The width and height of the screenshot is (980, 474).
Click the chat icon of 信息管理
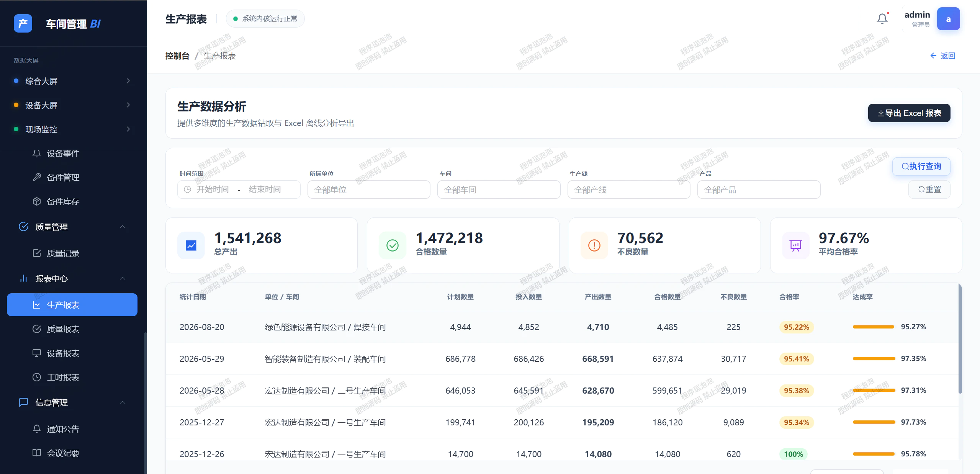pos(23,402)
